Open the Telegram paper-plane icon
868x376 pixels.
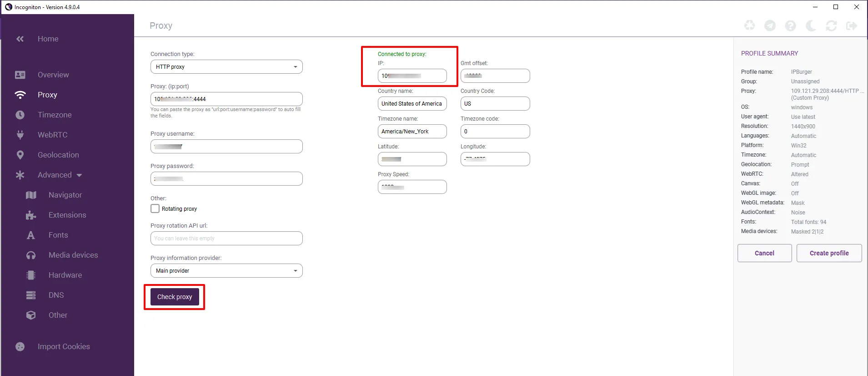(770, 25)
